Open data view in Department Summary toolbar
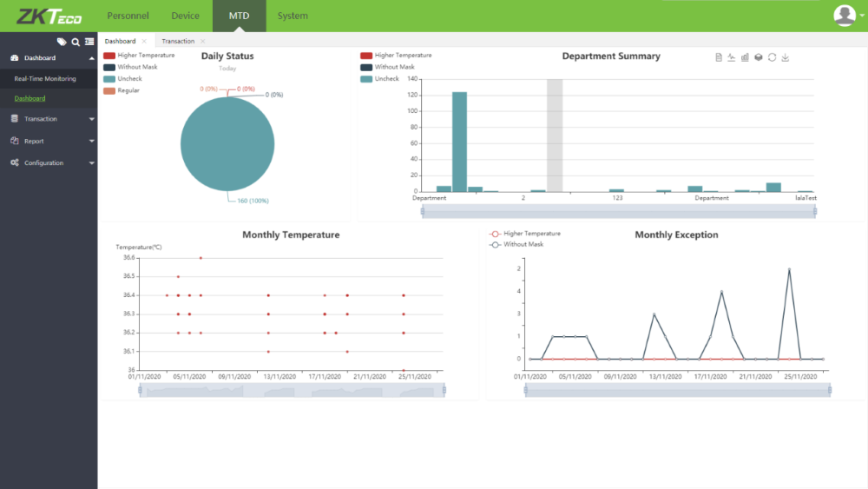 [x=719, y=57]
